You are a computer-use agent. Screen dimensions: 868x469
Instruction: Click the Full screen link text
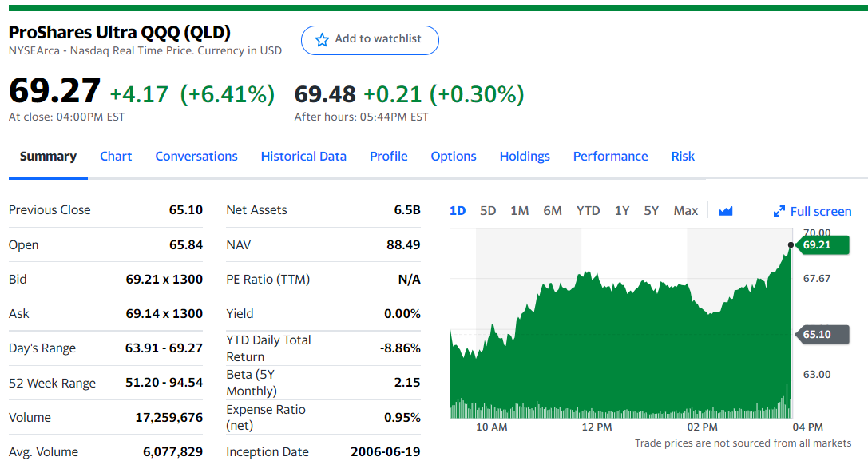[820, 212]
